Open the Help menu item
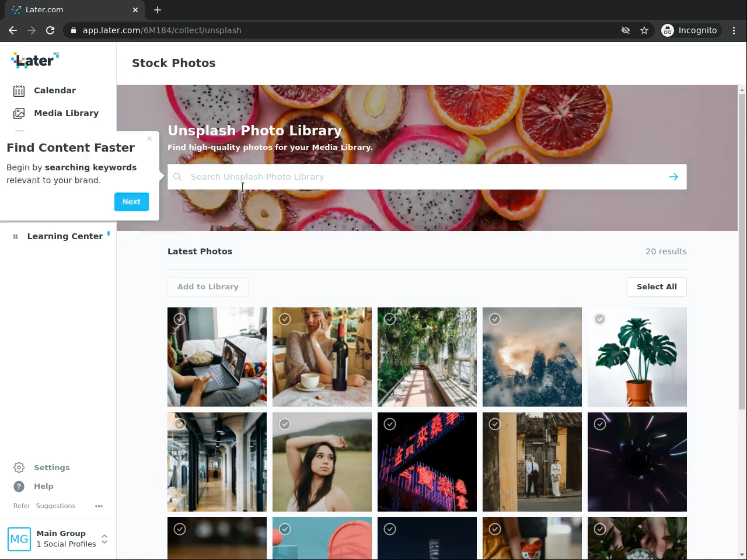 point(44,487)
